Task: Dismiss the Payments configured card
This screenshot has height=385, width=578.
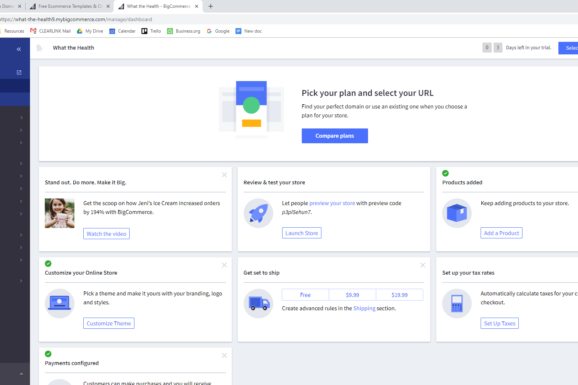Action: 224,355
